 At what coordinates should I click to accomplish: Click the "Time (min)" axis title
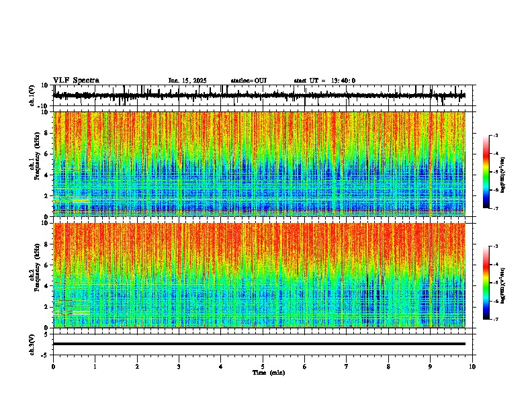269,373
